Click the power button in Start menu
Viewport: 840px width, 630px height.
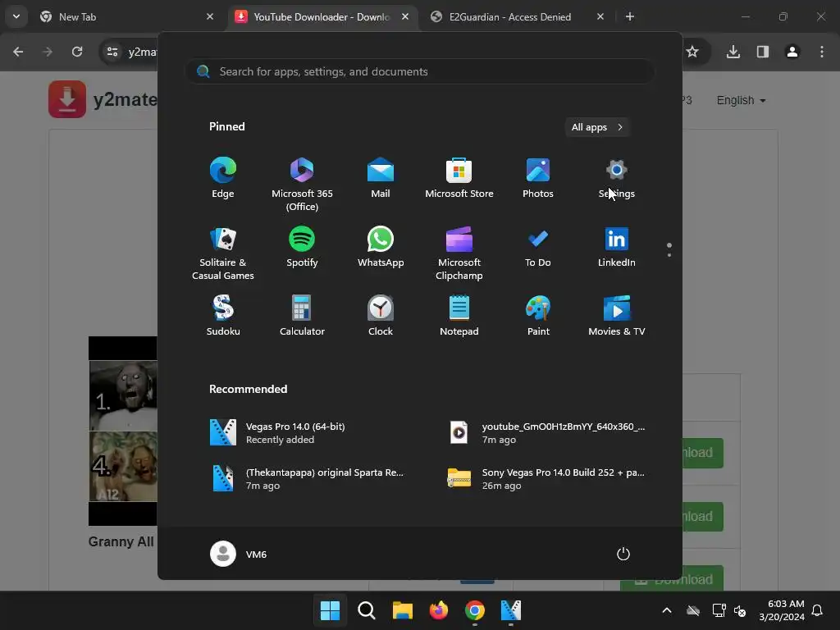(623, 554)
